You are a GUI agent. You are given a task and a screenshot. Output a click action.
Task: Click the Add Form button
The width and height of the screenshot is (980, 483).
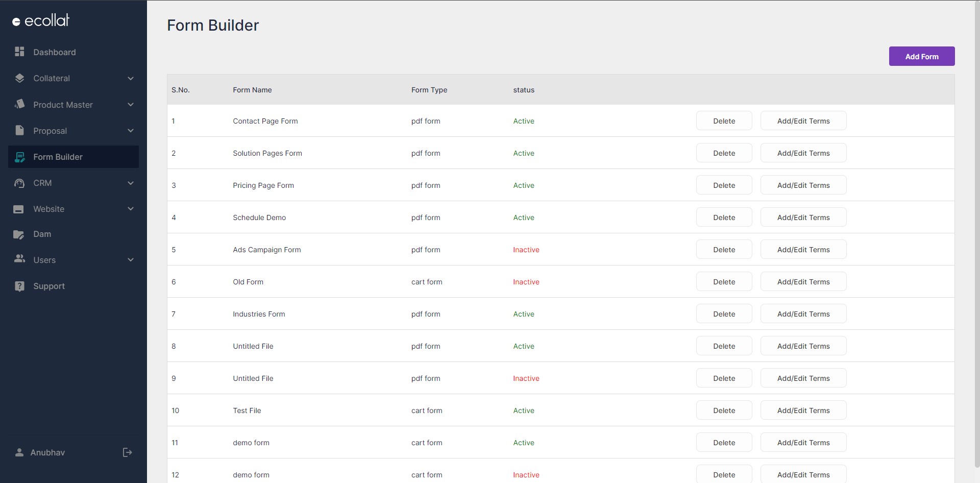click(x=921, y=56)
